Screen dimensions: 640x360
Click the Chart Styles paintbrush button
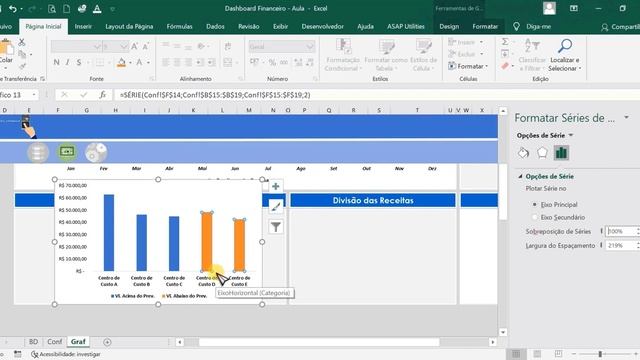click(x=276, y=207)
